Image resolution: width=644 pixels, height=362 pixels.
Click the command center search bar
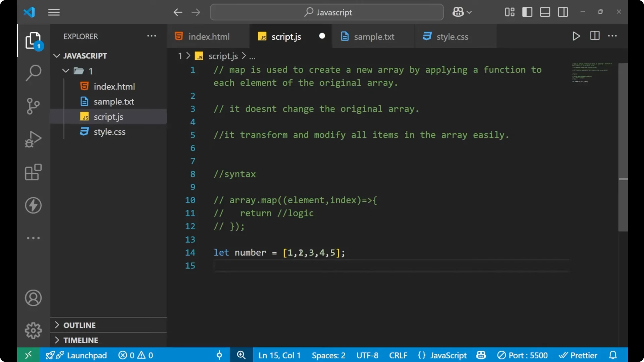click(326, 12)
